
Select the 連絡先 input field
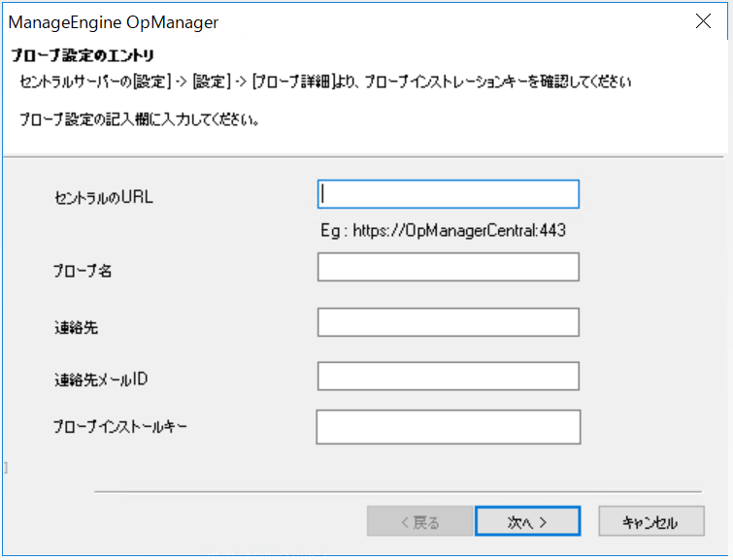[x=449, y=322]
